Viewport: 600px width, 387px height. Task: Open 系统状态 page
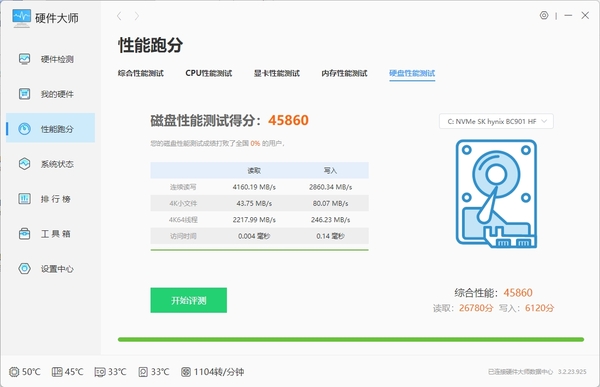pyautogui.click(x=50, y=164)
